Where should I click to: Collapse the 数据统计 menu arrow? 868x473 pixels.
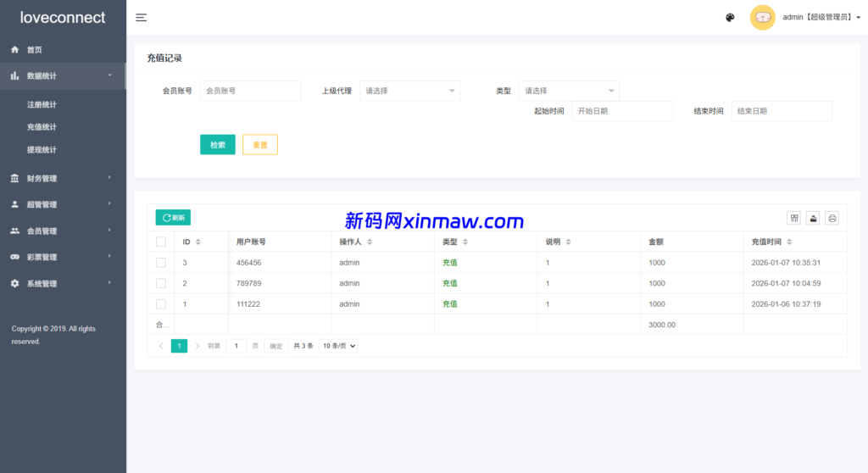(x=109, y=75)
